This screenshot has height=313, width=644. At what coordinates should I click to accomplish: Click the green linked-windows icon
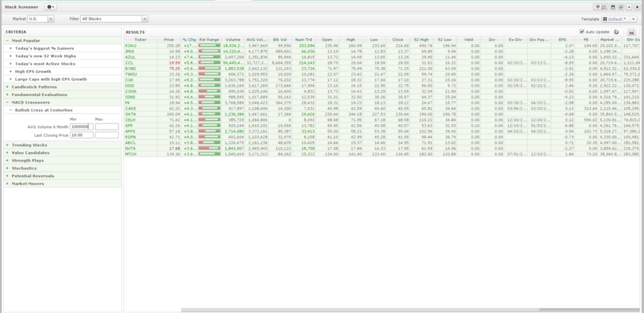click(621, 7)
